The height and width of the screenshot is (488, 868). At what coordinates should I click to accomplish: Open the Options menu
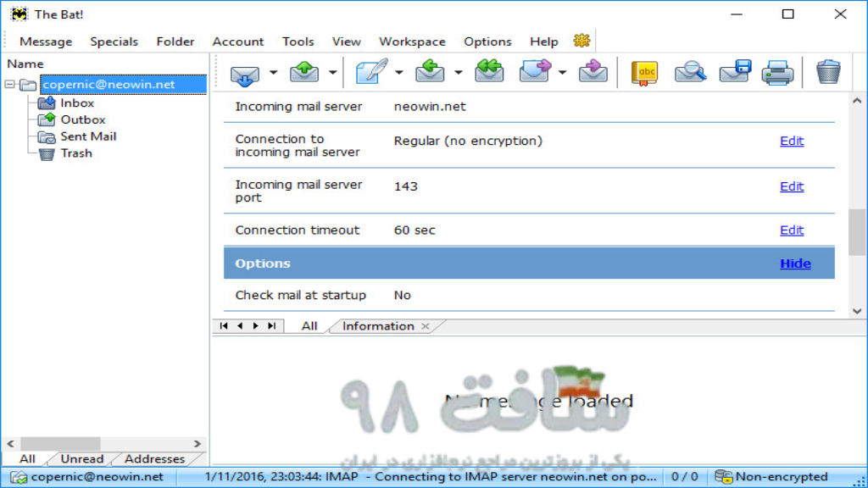(x=487, y=42)
